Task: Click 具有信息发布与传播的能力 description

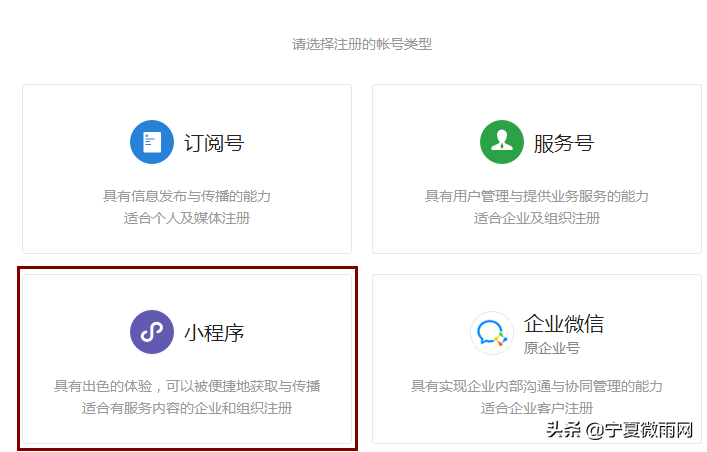Action: [x=187, y=196]
